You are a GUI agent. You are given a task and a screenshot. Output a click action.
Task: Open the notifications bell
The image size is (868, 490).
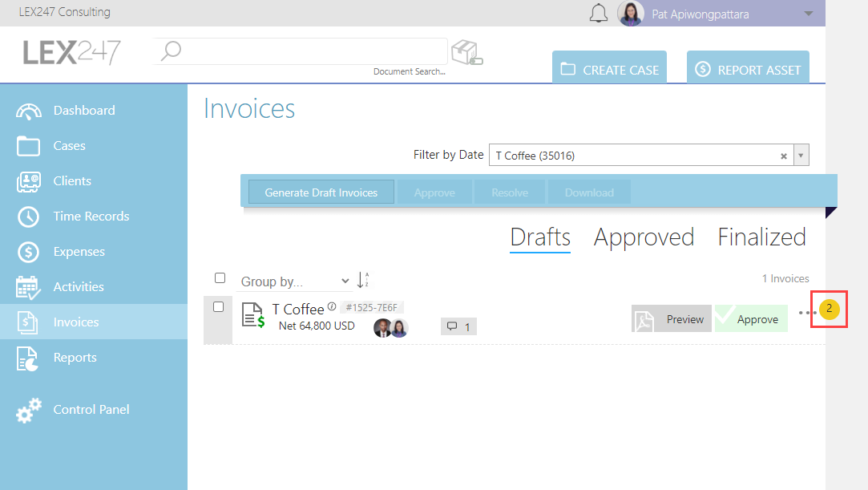pos(599,14)
